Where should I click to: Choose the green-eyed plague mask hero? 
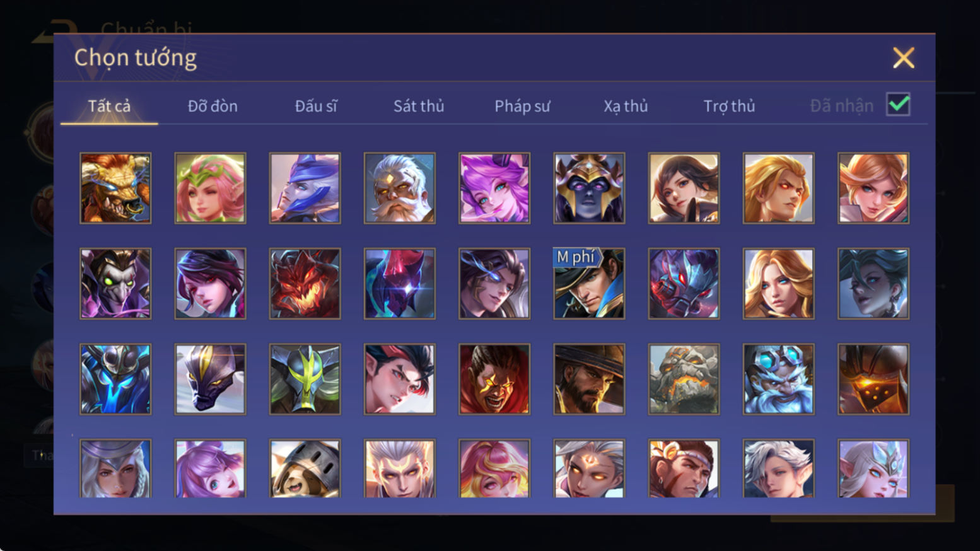tap(115, 283)
